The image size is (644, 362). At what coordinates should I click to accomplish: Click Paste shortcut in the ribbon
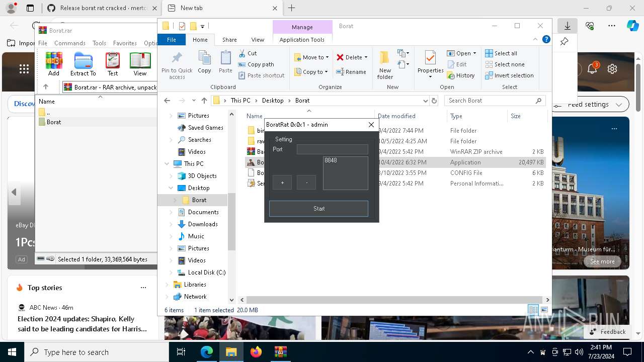click(261, 75)
